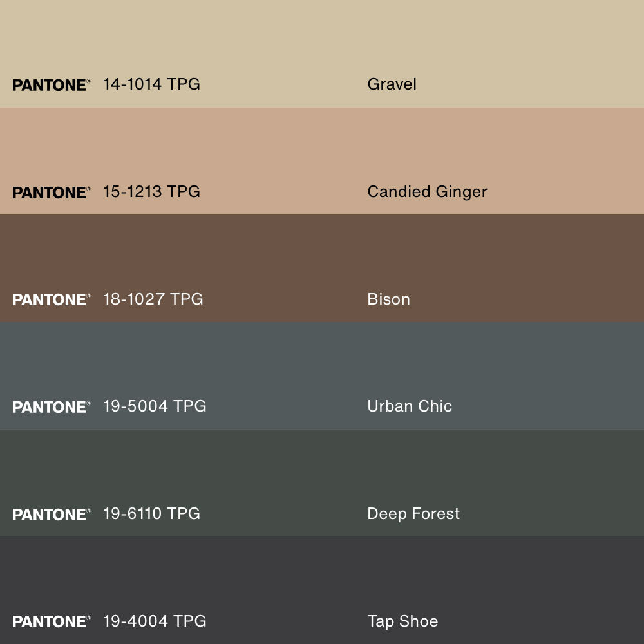
Task: Select the 19-4004 TPG code text
Action: tap(155, 621)
